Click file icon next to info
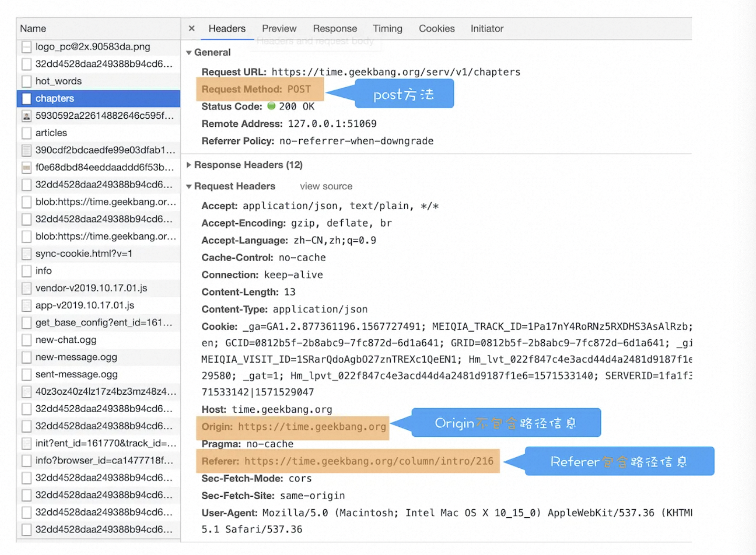The width and height of the screenshot is (756, 555). [x=26, y=271]
